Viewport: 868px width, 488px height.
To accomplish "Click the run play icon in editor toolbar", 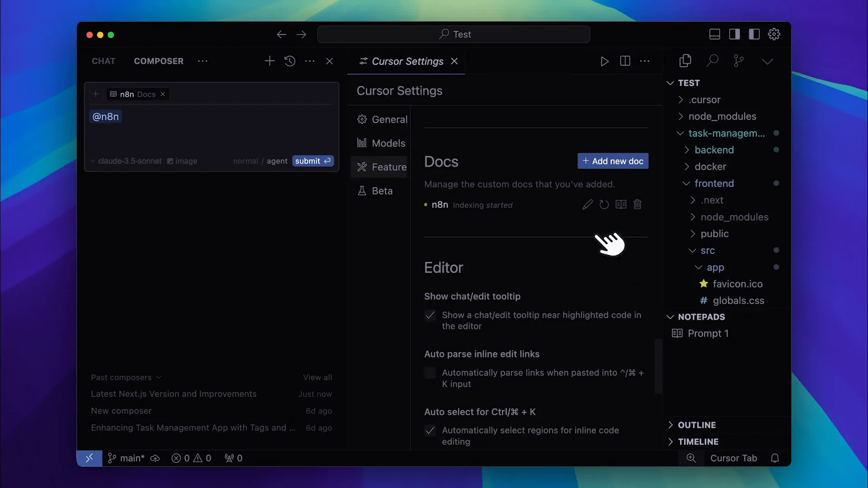I will click(x=604, y=61).
